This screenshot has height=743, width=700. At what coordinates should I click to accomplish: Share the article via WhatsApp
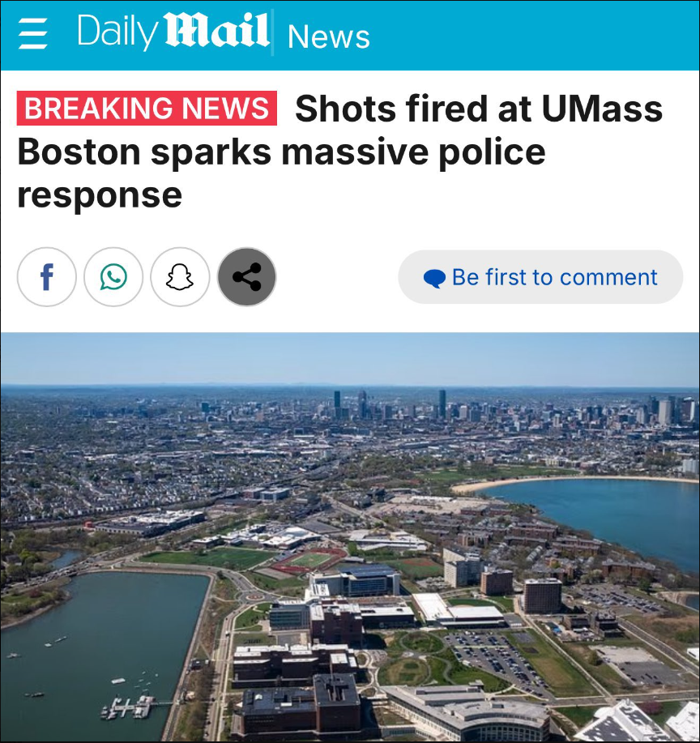tap(113, 277)
